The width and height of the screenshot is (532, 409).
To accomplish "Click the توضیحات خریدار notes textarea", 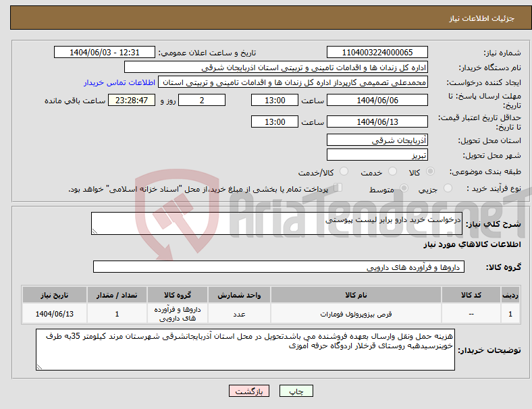I will (x=245, y=350).
